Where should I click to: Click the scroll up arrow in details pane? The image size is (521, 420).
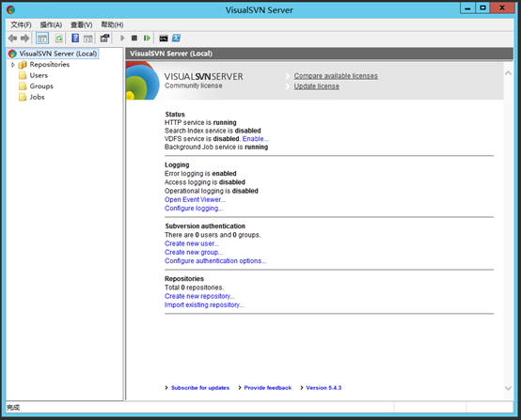508,73
